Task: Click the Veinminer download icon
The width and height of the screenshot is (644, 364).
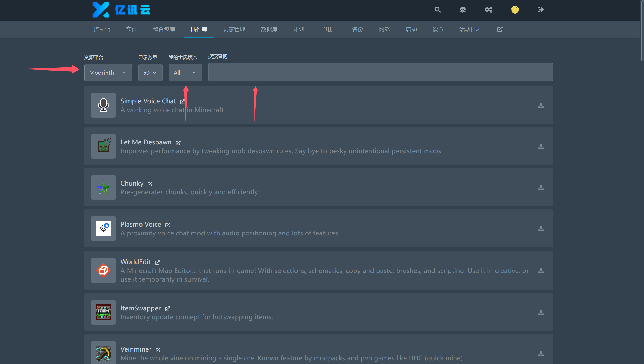Action: [x=541, y=353]
